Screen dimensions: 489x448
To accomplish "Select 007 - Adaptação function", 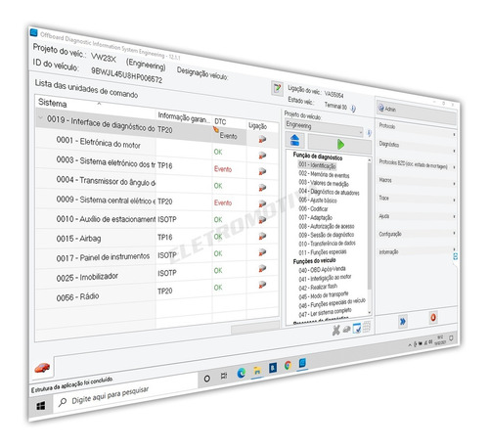I will click(x=315, y=217).
